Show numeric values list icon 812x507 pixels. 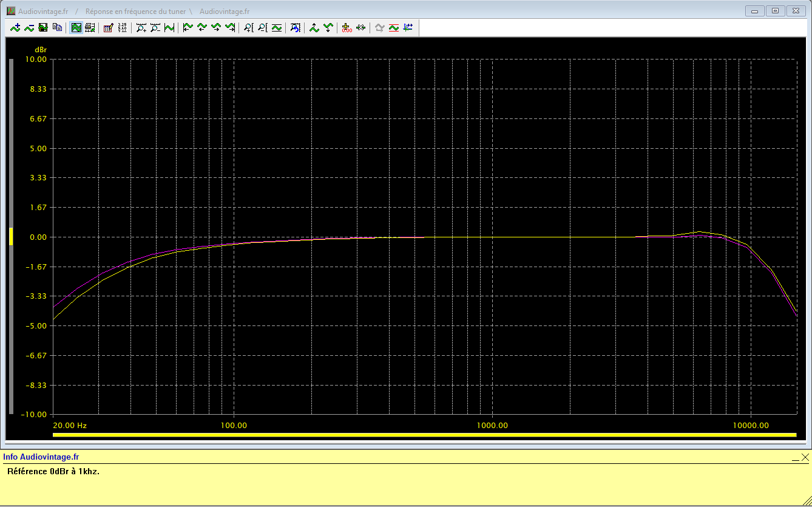pos(122,27)
